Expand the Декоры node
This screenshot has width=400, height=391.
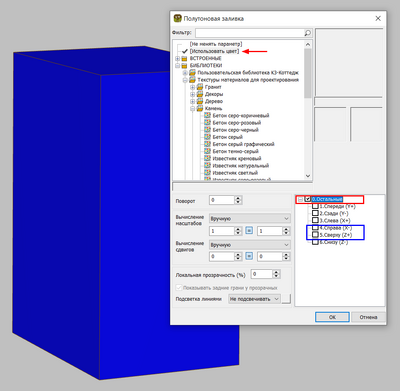[x=193, y=94]
